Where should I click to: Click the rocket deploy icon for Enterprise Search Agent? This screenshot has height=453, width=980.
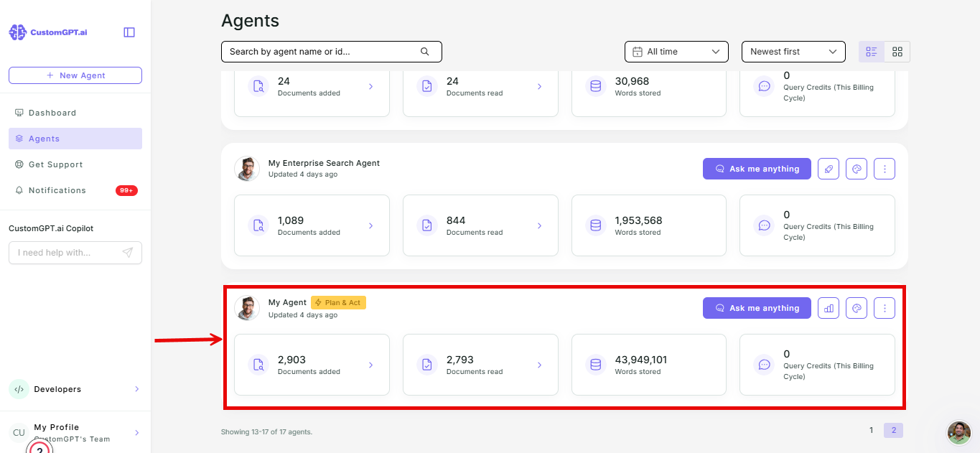(829, 169)
